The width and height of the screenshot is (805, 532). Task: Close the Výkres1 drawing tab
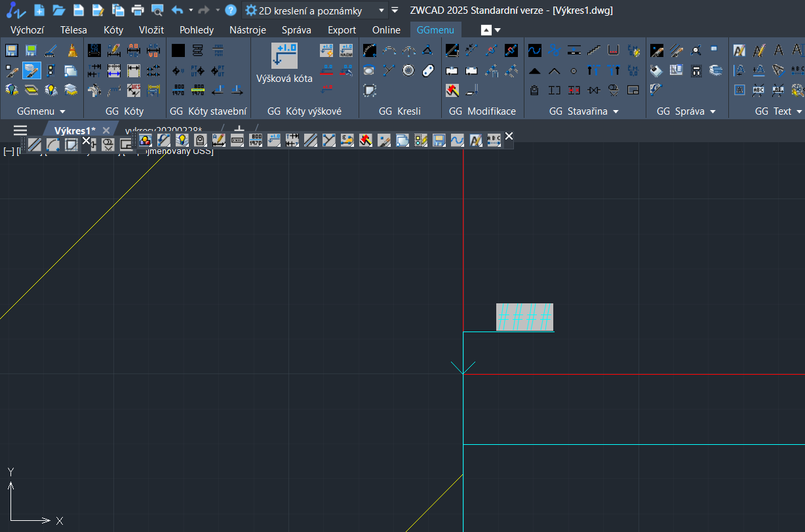click(x=106, y=130)
